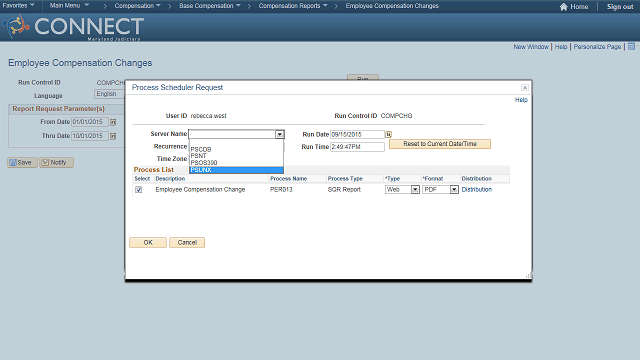Click the Help link in the dialog
640x360 pixels.
pyautogui.click(x=521, y=100)
